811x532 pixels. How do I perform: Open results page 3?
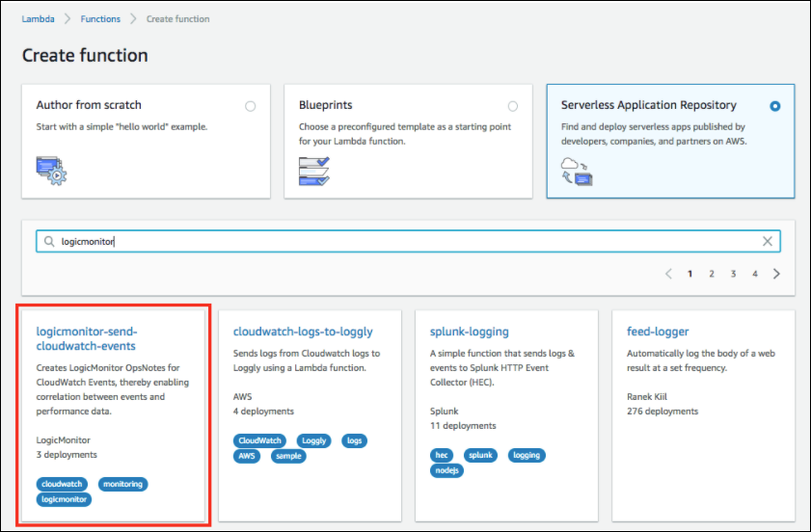734,274
